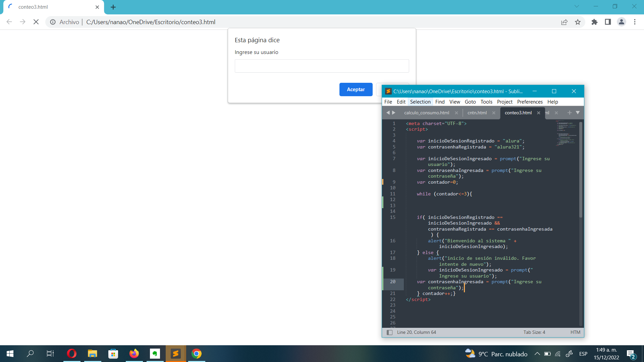This screenshot has width=644, height=362.
Task: Open Task View on taskbar
Action: pyautogui.click(x=50, y=354)
